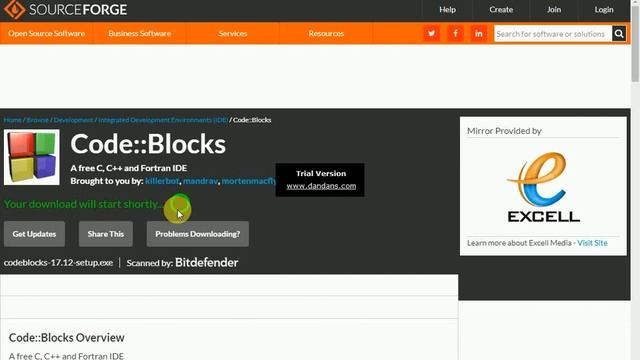Screen dimensions: 640x360
Task: Click the Code::Blocks cube logo
Action: (32, 157)
